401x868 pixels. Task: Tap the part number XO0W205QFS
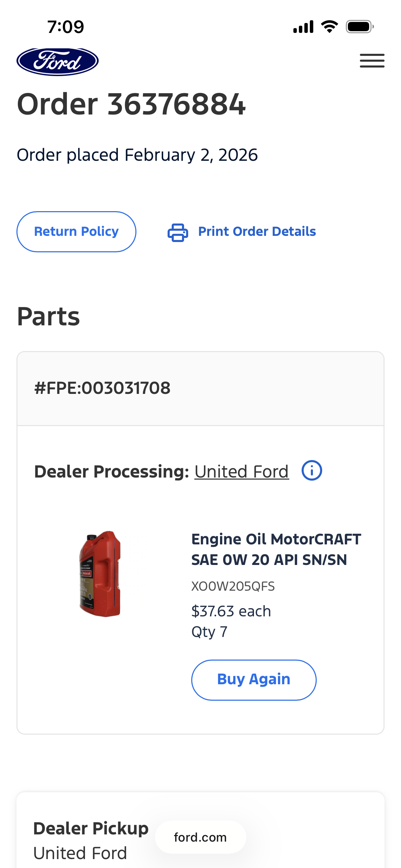[233, 587]
